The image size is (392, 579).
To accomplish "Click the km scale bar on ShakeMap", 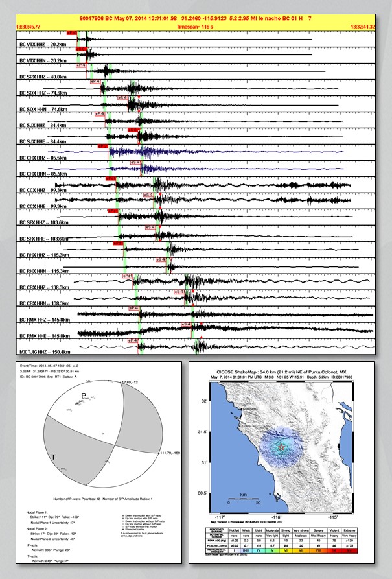I will tap(243, 499).
